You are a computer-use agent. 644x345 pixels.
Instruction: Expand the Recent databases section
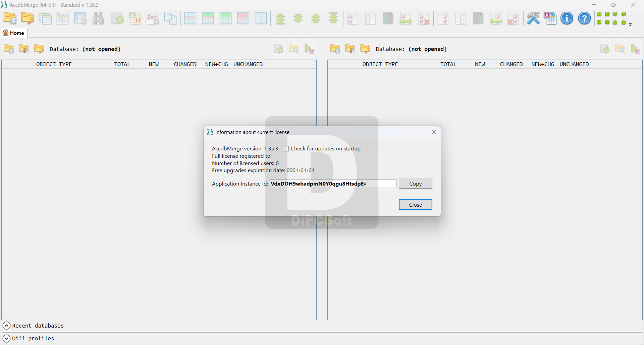(x=6, y=326)
